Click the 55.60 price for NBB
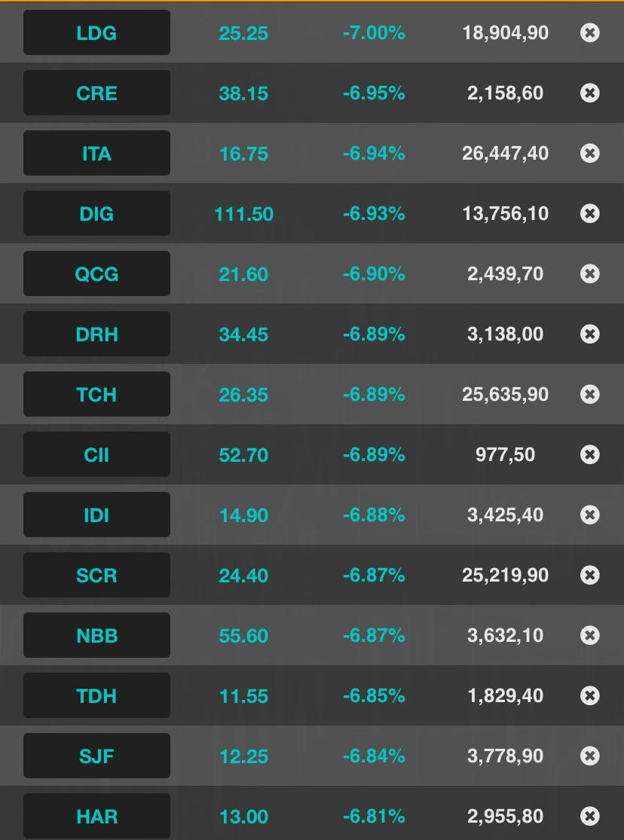 click(243, 636)
